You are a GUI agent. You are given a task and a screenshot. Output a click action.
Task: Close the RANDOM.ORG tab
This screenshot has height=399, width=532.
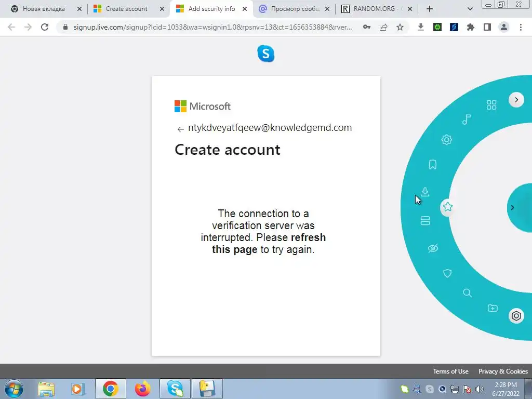click(409, 9)
